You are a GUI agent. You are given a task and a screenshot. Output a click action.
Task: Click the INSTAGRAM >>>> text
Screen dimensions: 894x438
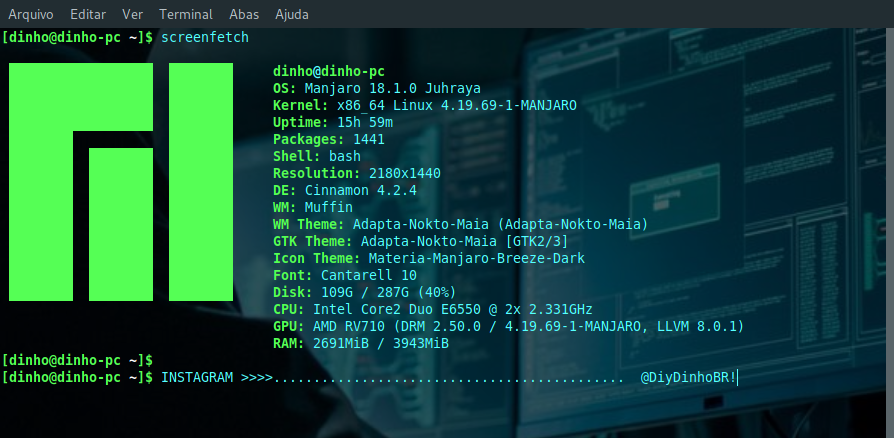pyautogui.click(x=217, y=378)
